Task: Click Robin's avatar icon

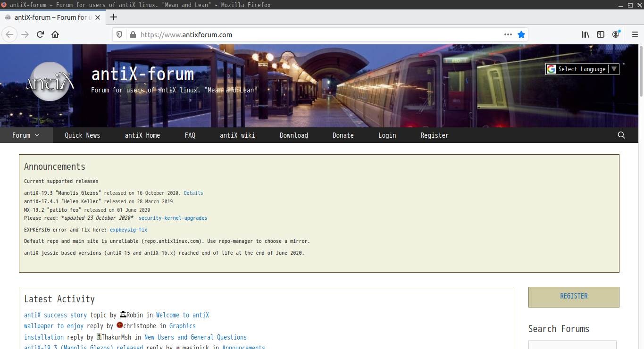Action: point(123,314)
